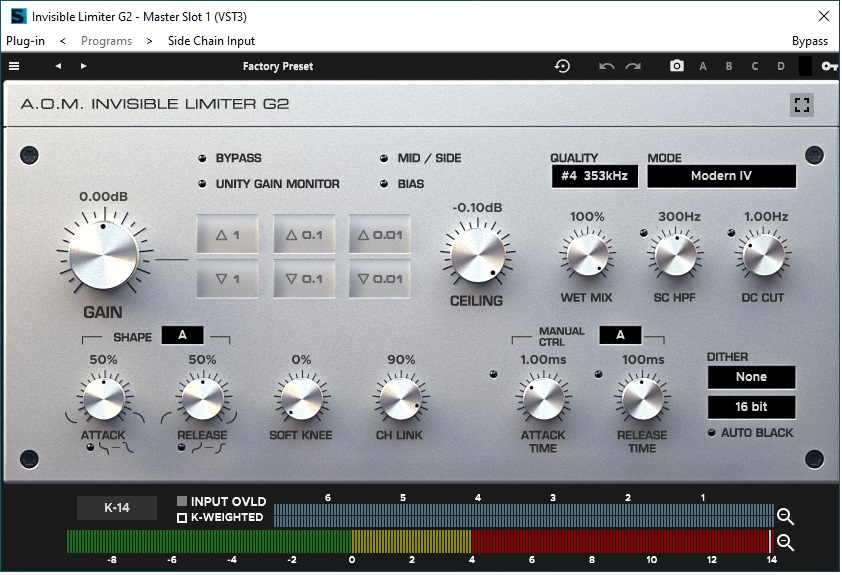Screen dimensions: 842x575
Task: Click the camera snapshot icon
Action: 677,66
